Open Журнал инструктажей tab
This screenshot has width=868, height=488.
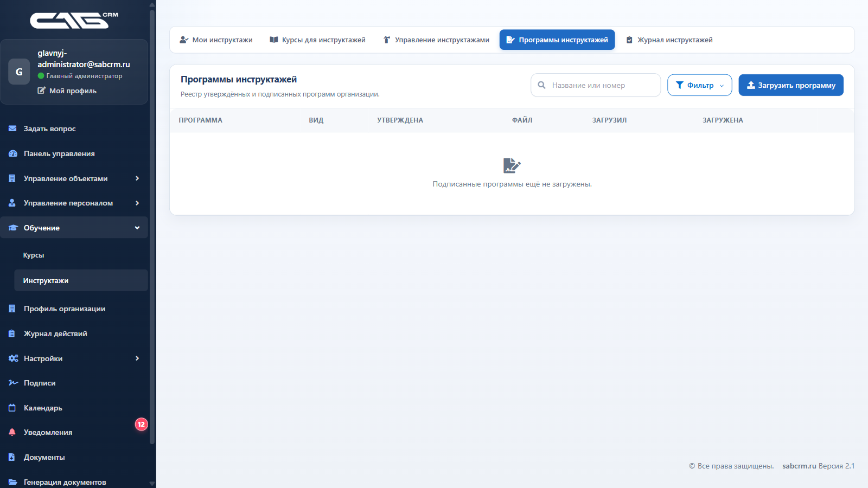point(669,40)
